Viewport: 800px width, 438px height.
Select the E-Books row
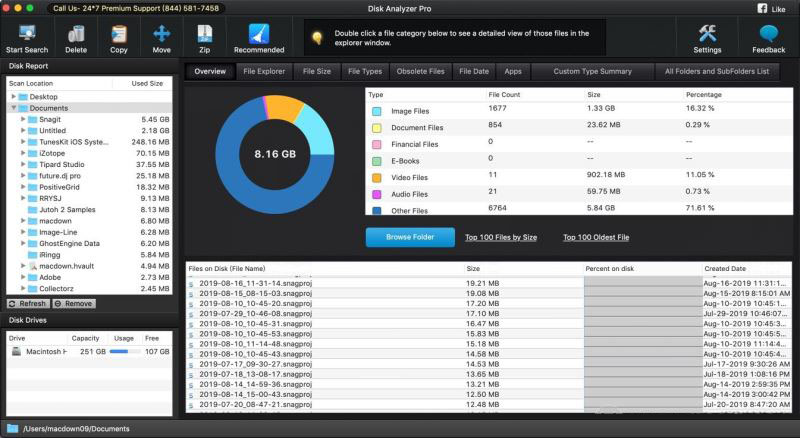[x=579, y=160]
